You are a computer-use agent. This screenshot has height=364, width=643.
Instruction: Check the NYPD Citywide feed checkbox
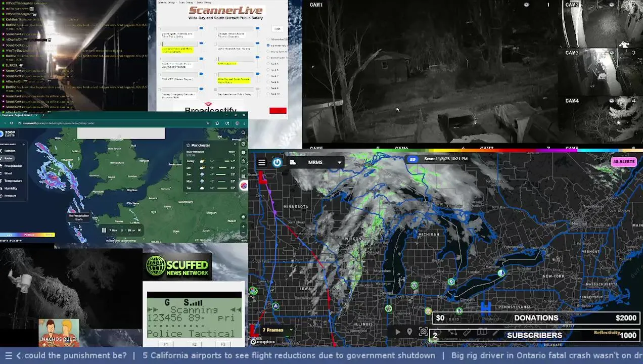pos(216,59)
